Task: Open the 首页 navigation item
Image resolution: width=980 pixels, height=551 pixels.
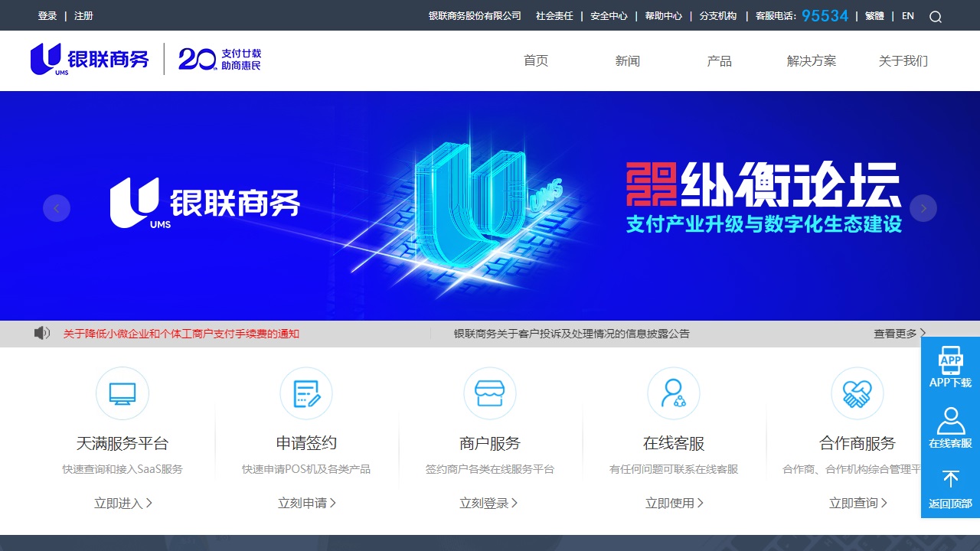Action: 536,61
